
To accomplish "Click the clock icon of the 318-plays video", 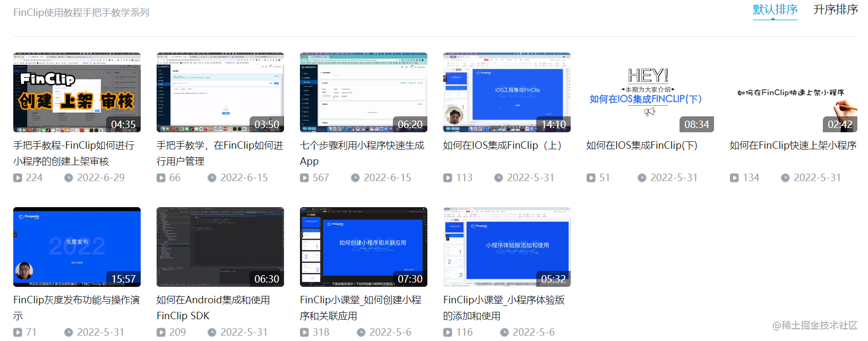I will [x=361, y=333].
